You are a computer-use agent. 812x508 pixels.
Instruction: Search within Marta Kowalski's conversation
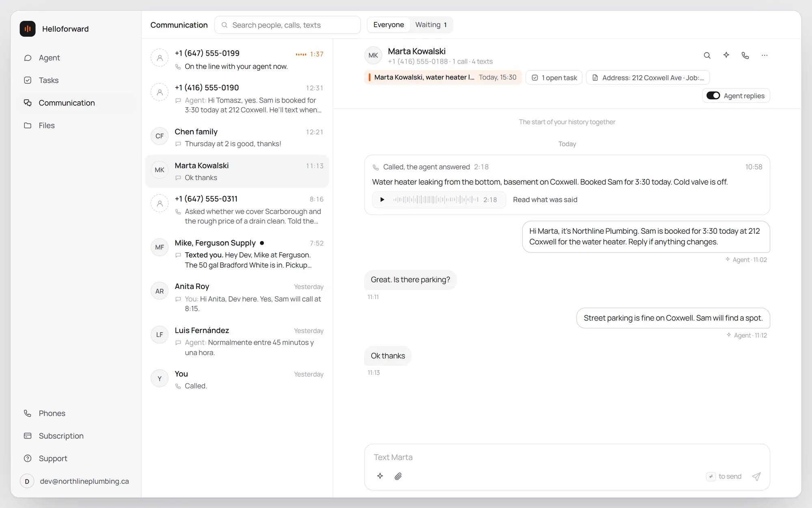(707, 55)
